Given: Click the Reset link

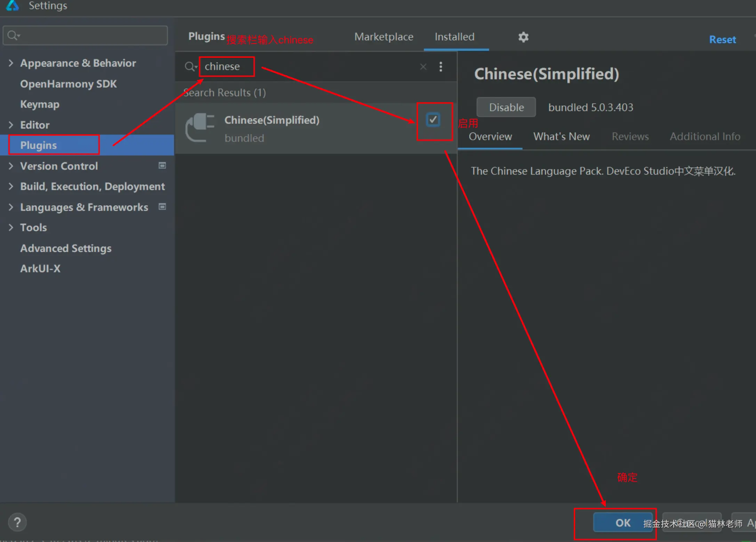Looking at the screenshot, I should (722, 40).
